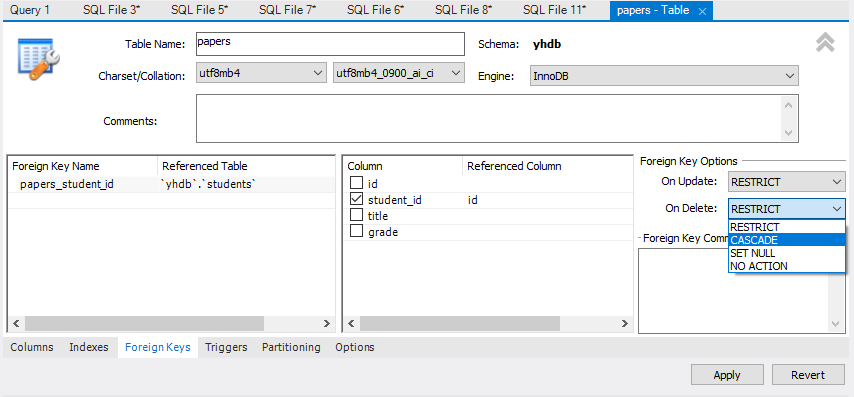Viewport: 854px width, 397px height.
Task: Collapse the On Delete dropdown
Action: tap(786, 209)
